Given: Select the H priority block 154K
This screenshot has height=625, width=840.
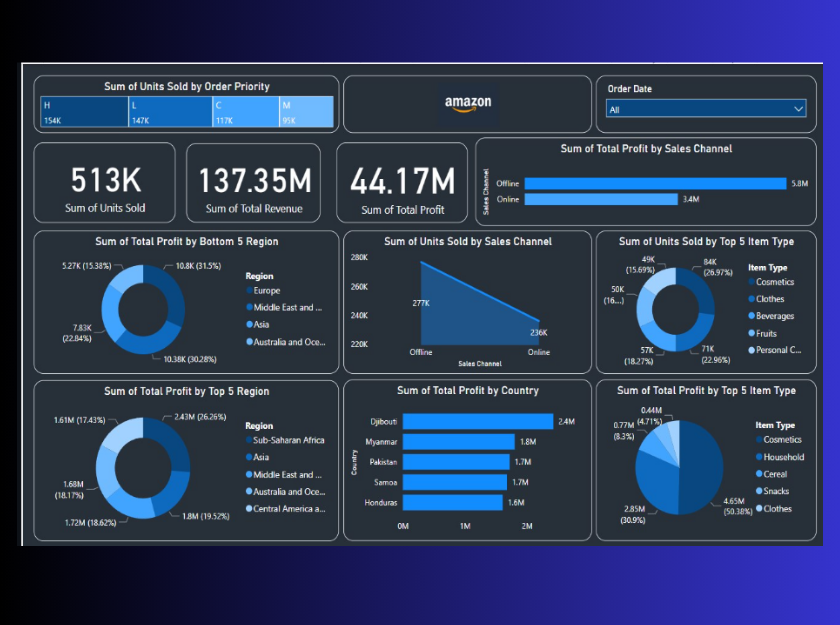Looking at the screenshot, I should click(84, 112).
